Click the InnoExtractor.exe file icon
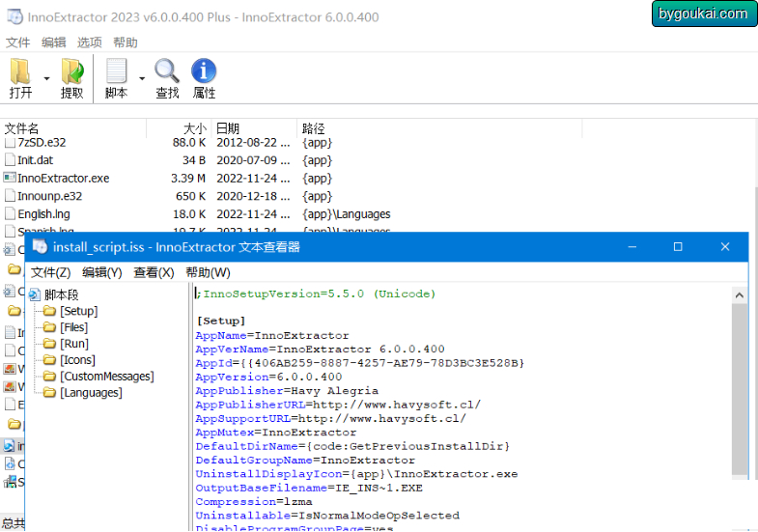758x532 pixels. 10,178
